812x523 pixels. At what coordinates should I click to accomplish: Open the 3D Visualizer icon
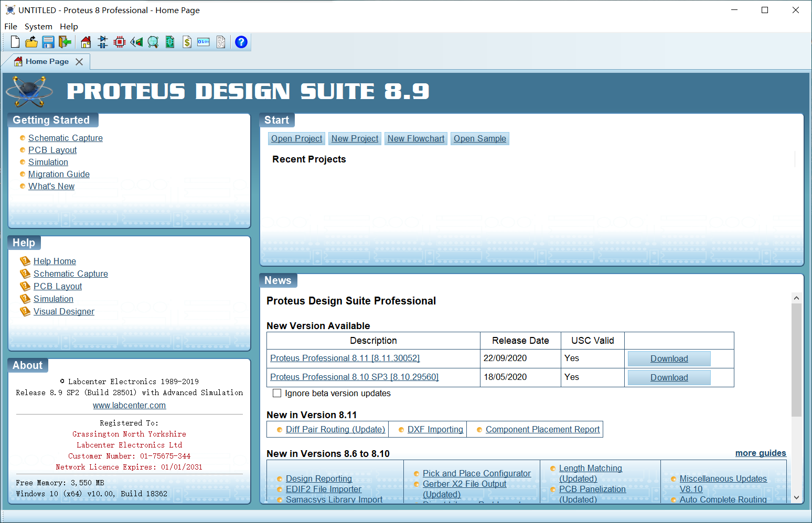tap(136, 42)
